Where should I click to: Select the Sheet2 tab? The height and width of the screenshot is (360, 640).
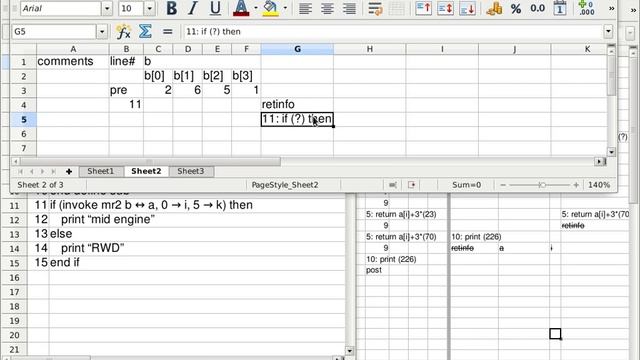click(x=146, y=171)
